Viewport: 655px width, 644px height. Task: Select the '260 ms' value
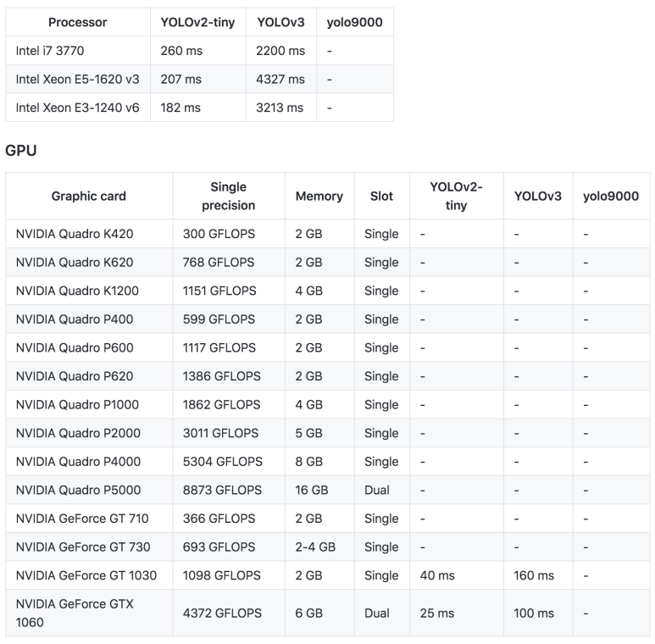(x=181, y=51)
